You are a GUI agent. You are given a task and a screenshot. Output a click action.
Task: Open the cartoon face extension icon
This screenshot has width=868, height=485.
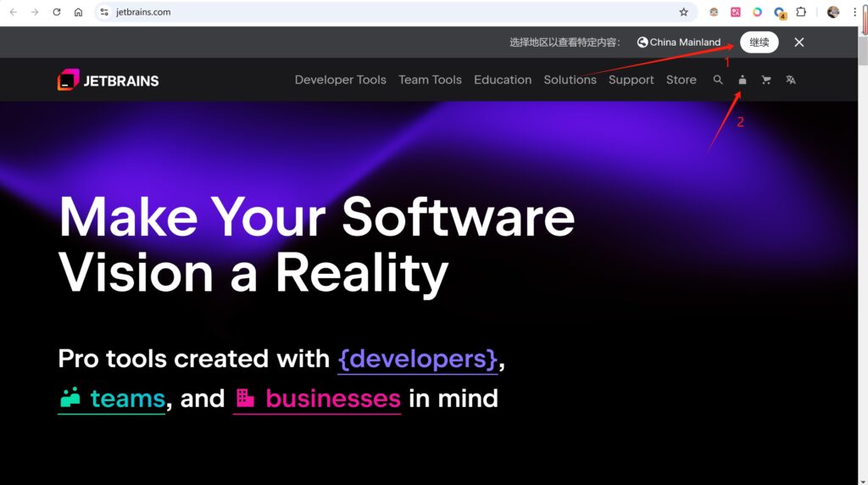[x=714, y=12]
